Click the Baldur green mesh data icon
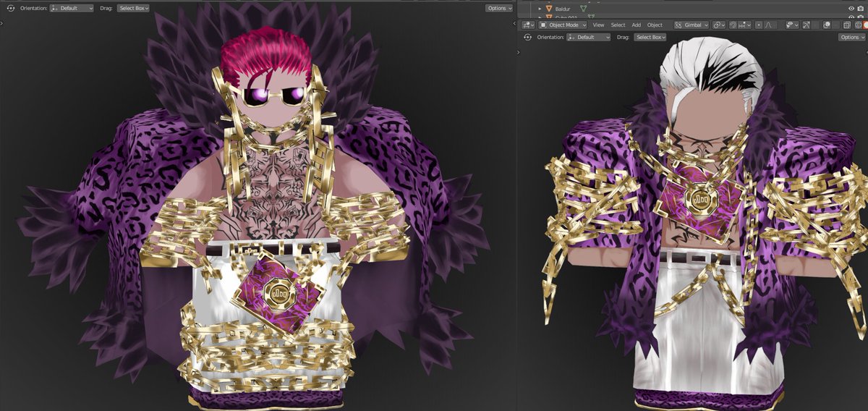The height and width of the screenshot is (411, 868). coord(583,8)
